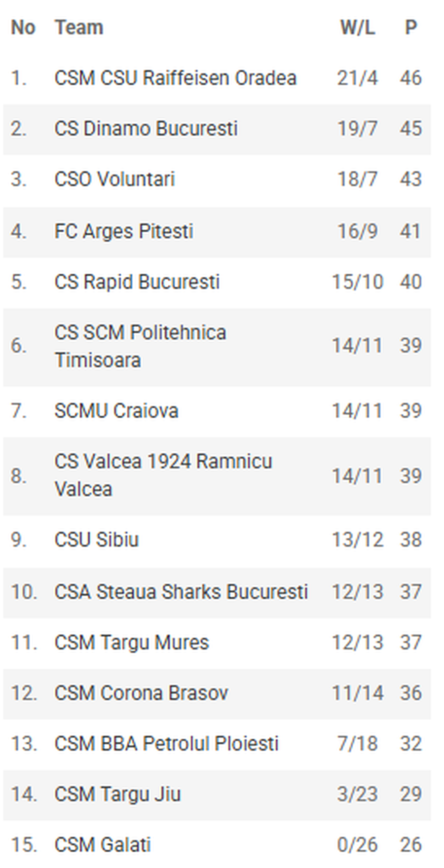Screen dimensions: 444x868
Task: Open CSM BBA Petrolul Ploiesti page
Action: pos(166,744)
